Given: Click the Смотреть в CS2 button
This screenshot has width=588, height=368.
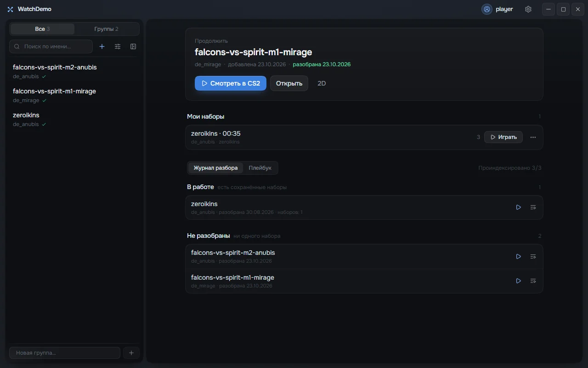Looking at the screenshot, I should pyautogui.click(x=231, y=83).
